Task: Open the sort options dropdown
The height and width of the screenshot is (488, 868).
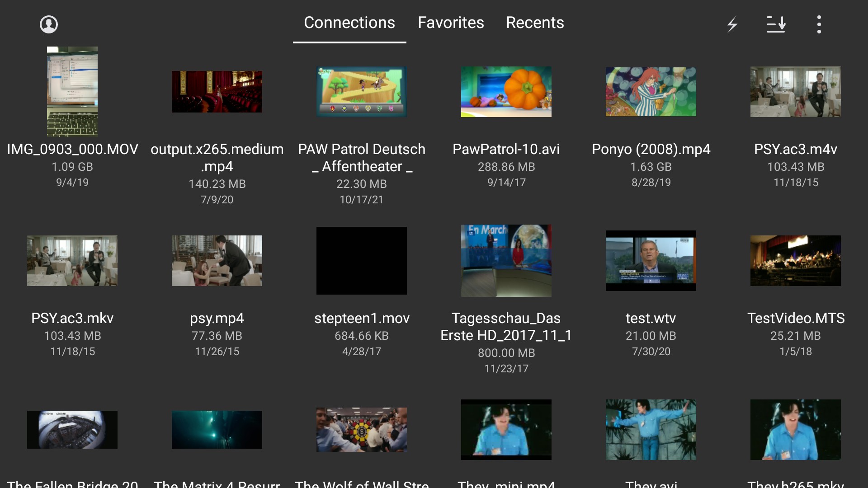Action: 776,25
